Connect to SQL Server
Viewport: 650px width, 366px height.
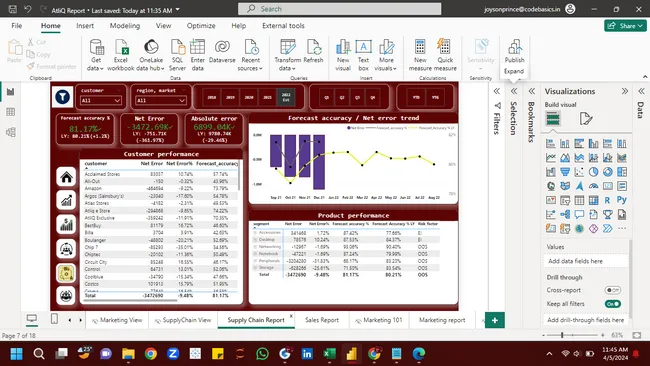pos(177,55)
